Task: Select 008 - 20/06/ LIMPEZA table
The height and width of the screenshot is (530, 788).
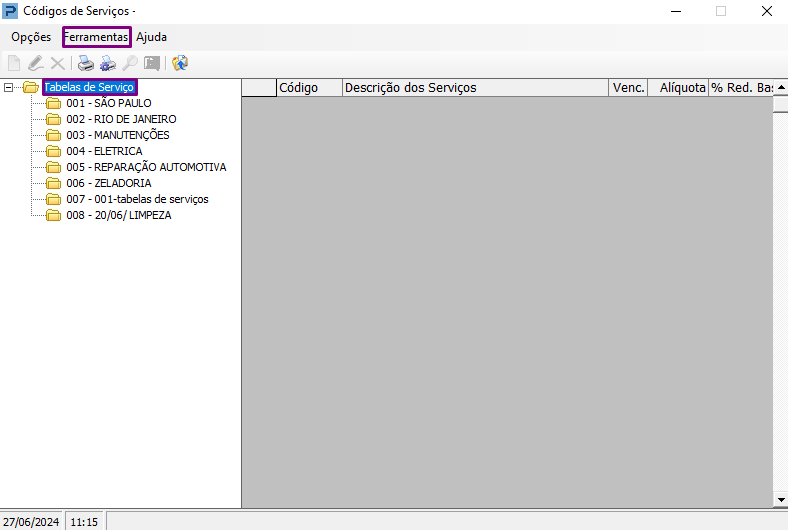Action: point(119,216)
